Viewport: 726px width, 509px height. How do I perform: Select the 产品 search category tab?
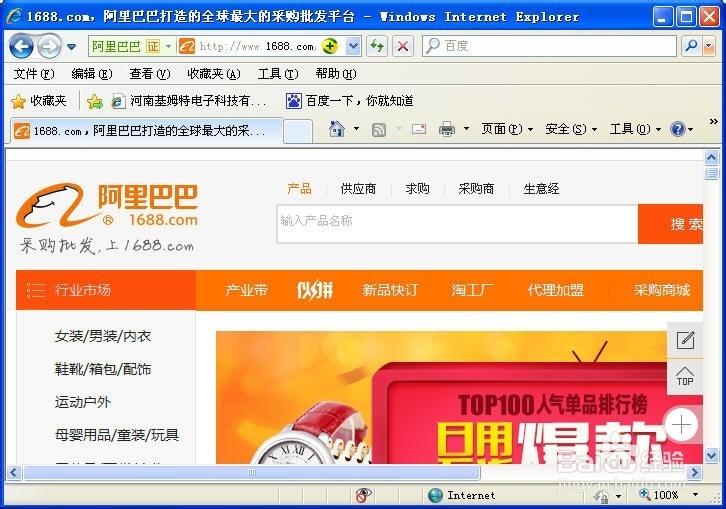299,189
